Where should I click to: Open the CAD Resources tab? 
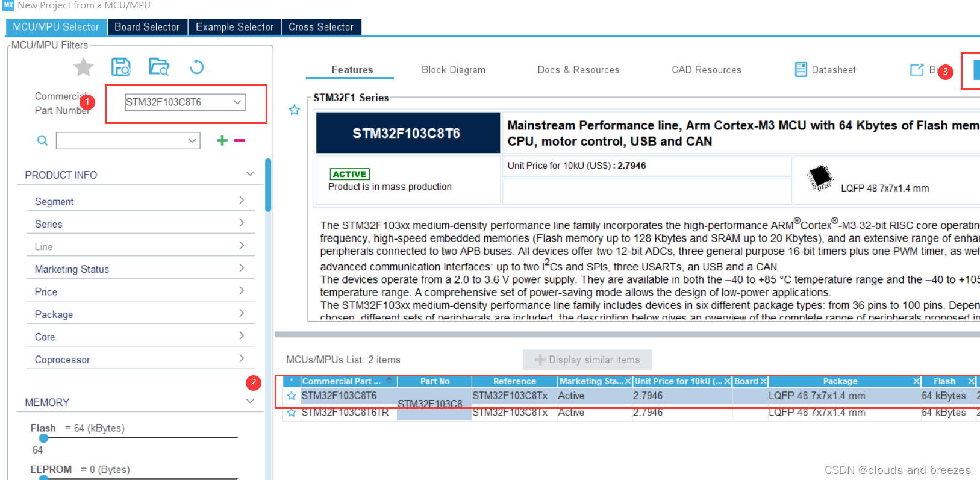tap(707, 70)
